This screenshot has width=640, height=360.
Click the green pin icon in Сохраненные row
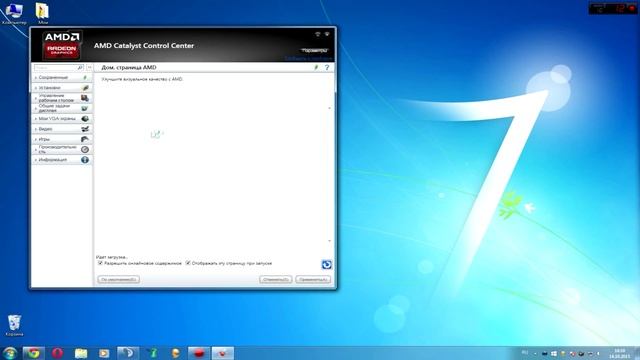pos(85,77)
